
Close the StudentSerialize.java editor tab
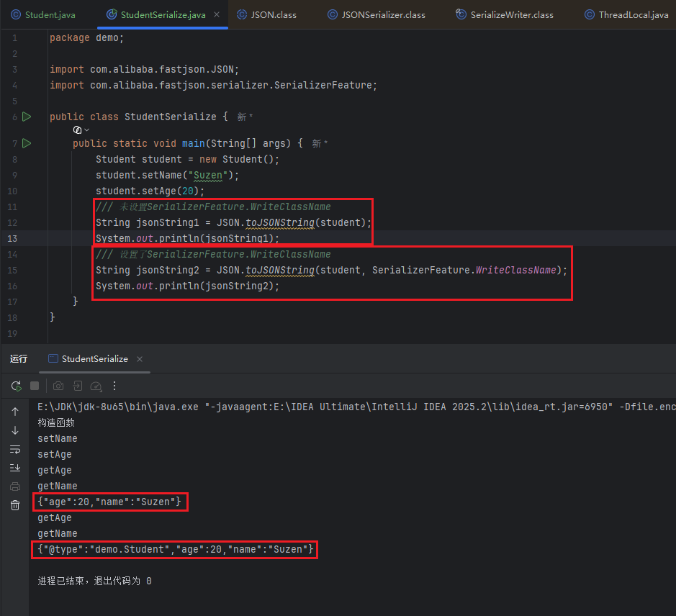pos(217,14)
